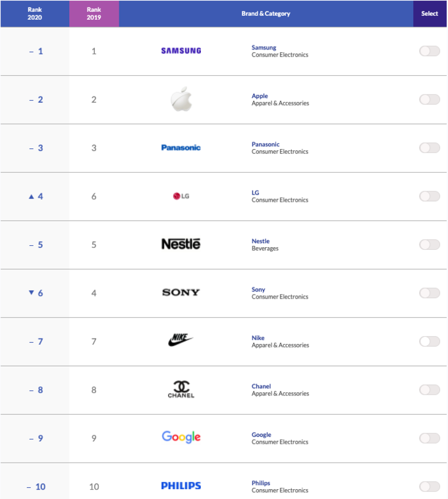The image size is (448, 499).
Task: Open the Panasonic brand name link
Action: (x=266, y=144)
